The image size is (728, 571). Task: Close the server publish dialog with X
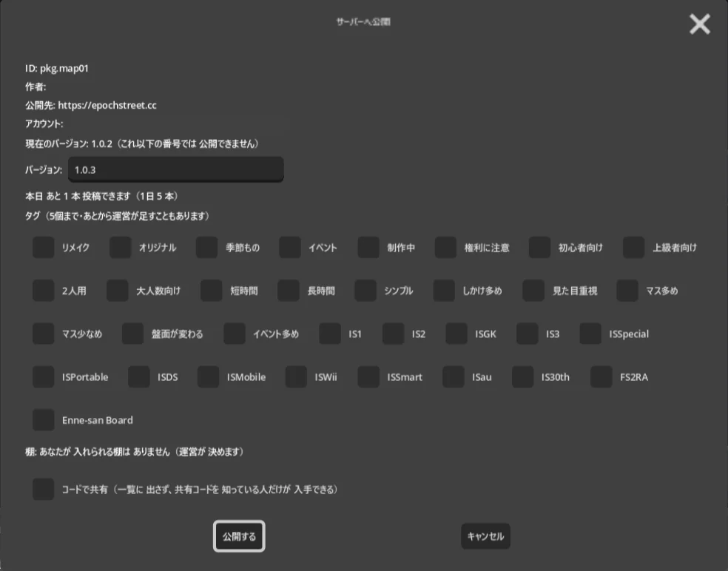(x=700, y=24)
